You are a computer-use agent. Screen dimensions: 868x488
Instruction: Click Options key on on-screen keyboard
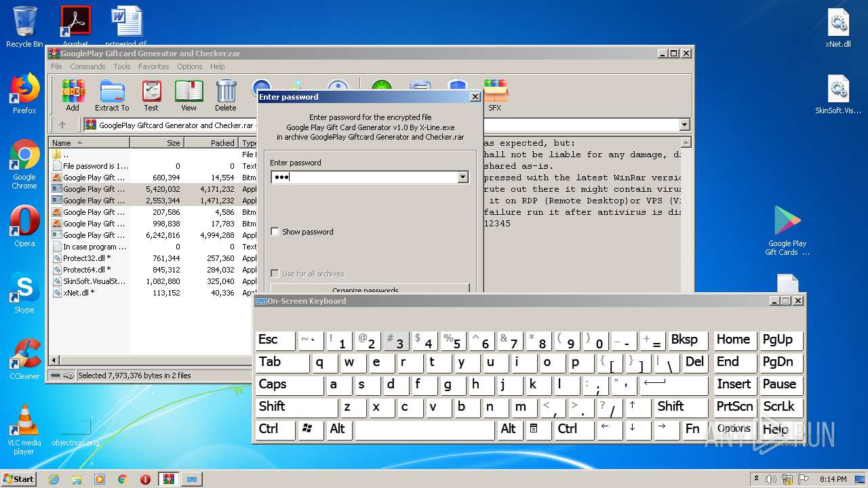734,430
